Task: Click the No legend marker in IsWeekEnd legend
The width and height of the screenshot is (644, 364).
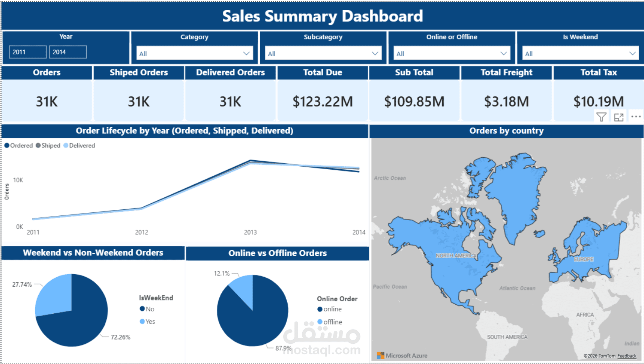Action: [142, 309]
